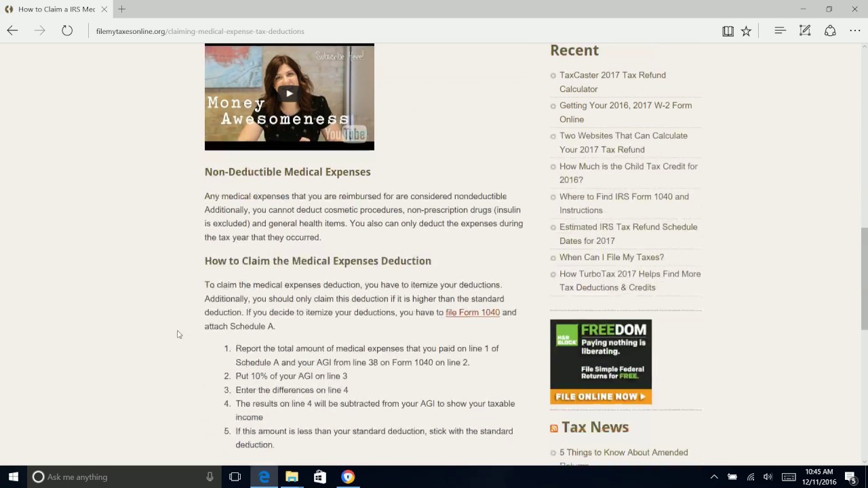Open 'How TurboTax 2017 Helps Find More' link

click(630, 281)
